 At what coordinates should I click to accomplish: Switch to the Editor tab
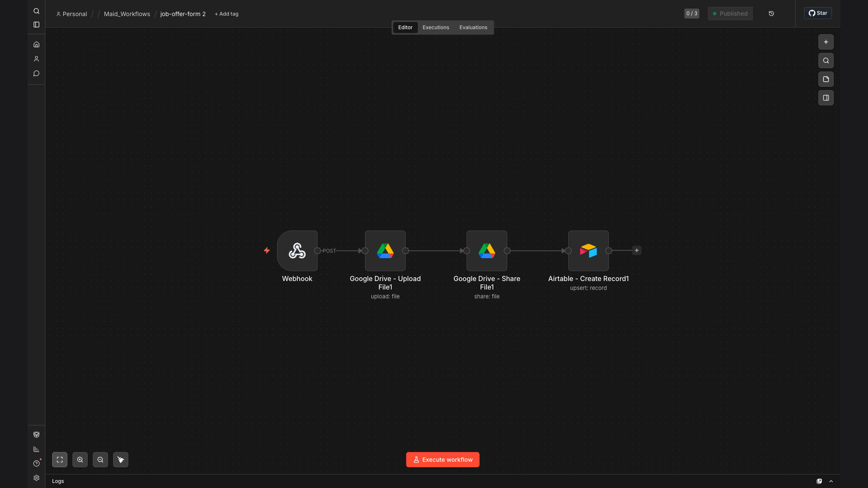[x=405, y=28]
